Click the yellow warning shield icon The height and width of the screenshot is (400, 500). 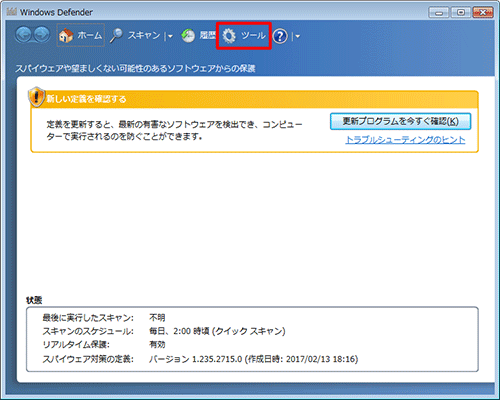pos(36,97)
